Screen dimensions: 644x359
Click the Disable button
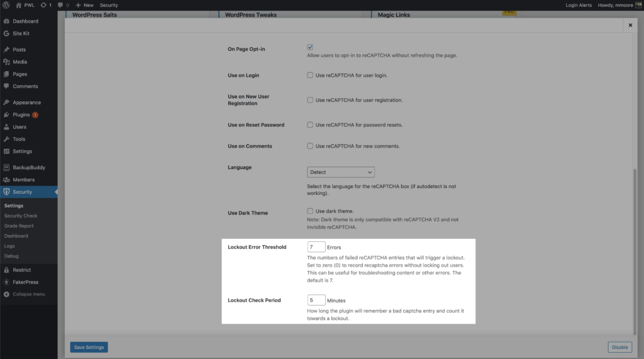[619, 347]
